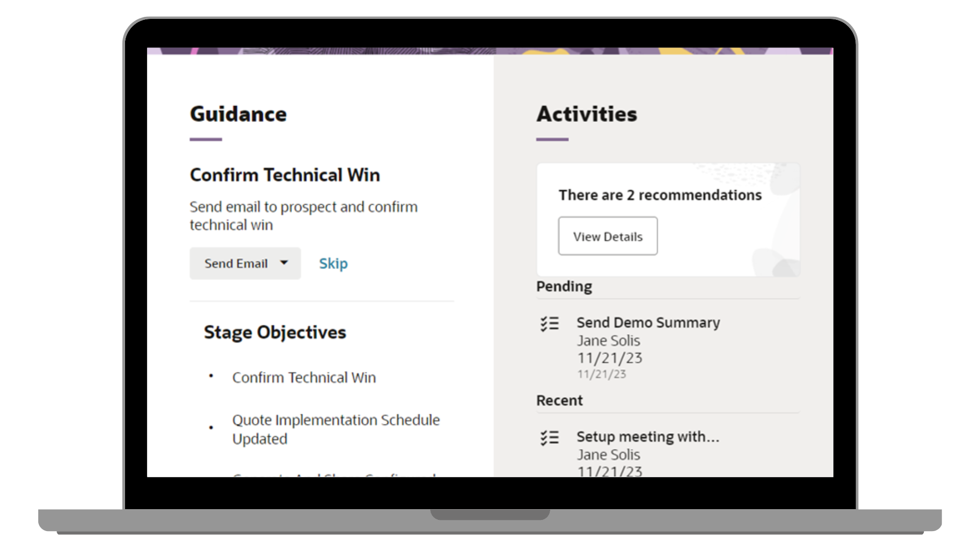Click the Stage Objectives heading
Screen dimensions: 980x551
click(x=275, y=332)
